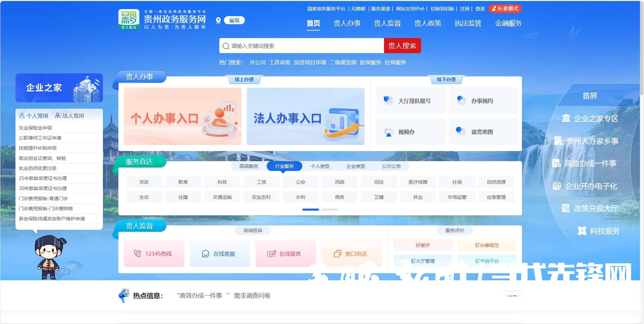Go to second page of service carousel
The height and width of the screenshot is (324, 644).
pyautogui.click(x=330, y=210)
